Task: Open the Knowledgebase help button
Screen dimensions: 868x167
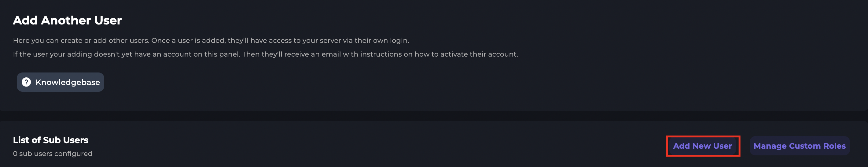Action: point(61,82)
